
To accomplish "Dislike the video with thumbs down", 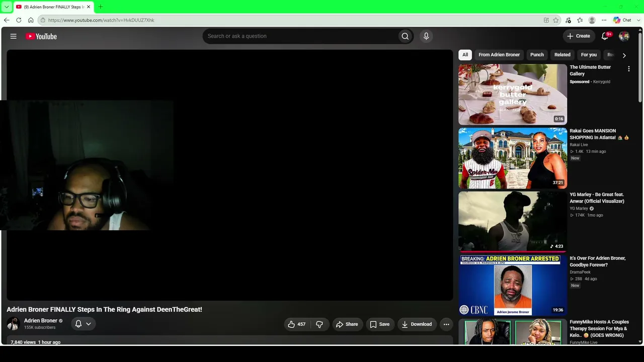I will [x=319, y=324].
